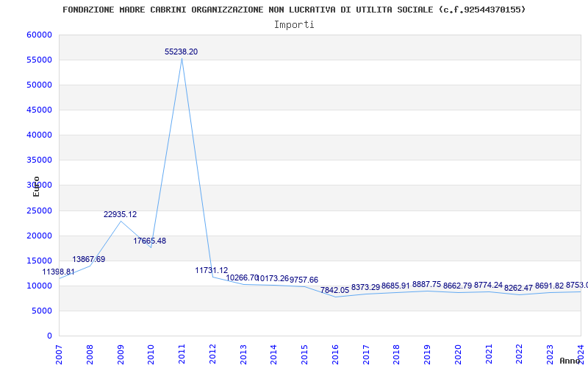Click the data label 11731.12
This screenshot has height=368, width=588.
pyautogui.click(x=212, y=270)
